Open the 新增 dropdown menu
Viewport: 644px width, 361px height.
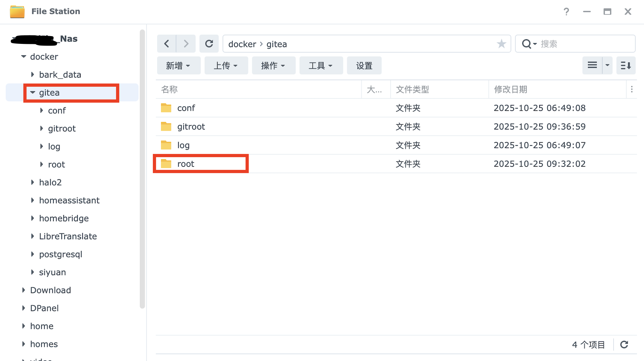(178, 66)
